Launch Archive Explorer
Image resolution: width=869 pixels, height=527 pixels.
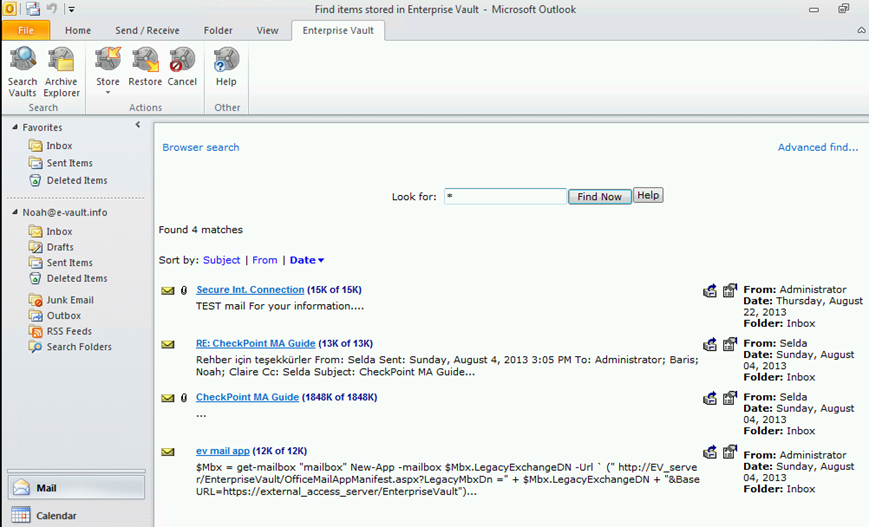[x=62, y=72]
